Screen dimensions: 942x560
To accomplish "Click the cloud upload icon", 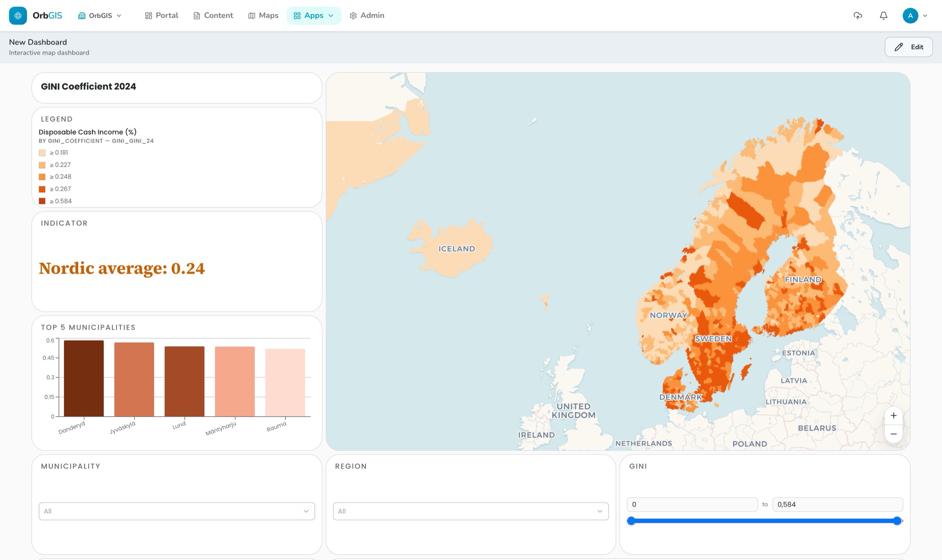I will (858, 16).
